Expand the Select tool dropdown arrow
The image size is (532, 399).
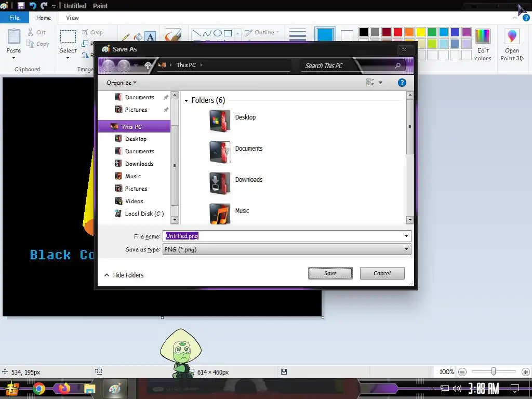[x=68, y=58]
